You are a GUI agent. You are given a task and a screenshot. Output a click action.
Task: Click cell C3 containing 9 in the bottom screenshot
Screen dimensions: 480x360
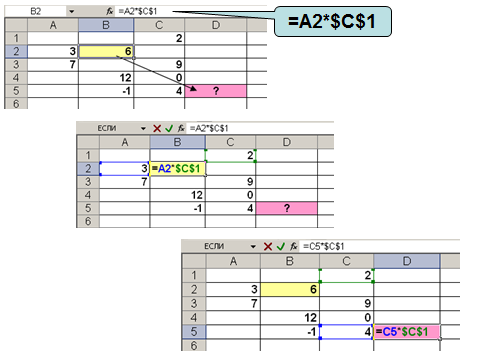coord(346,303)
